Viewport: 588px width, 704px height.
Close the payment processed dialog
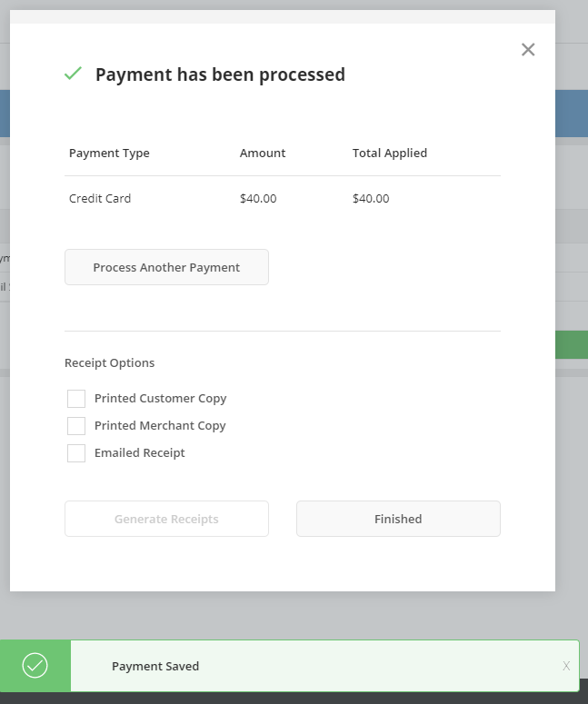pos(528,49)
